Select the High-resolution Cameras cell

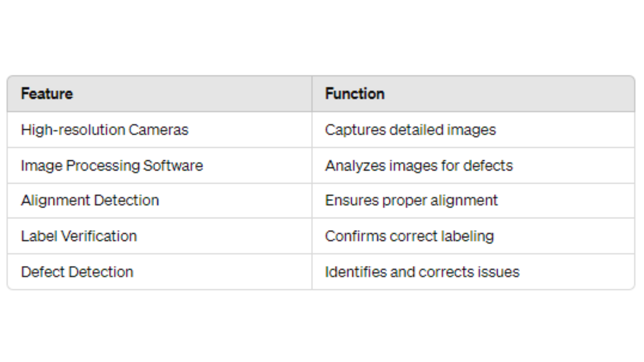(159, 130)
